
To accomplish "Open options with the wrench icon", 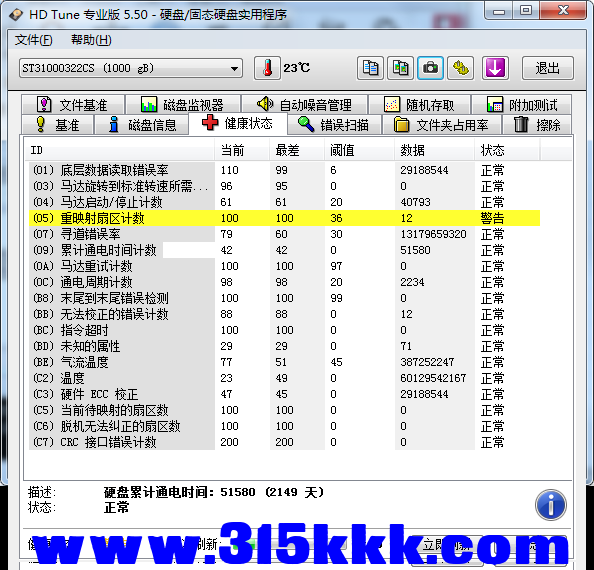I will tap(461, 68).
